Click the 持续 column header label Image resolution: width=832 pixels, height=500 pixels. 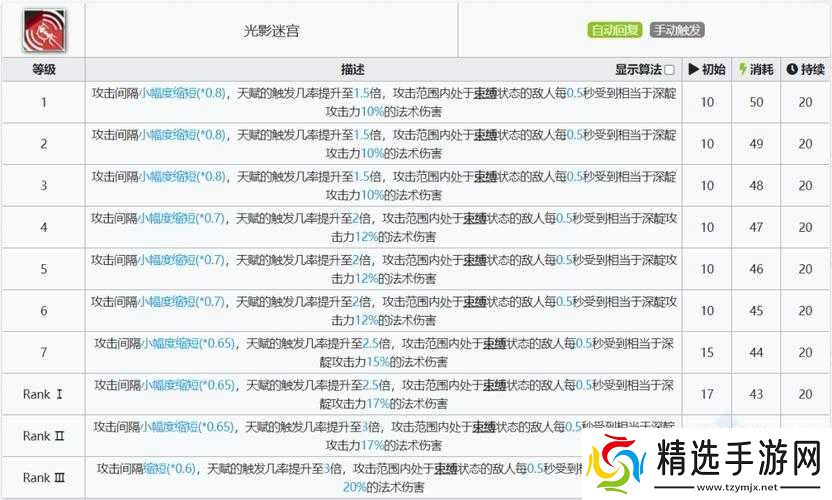(812, 69)
